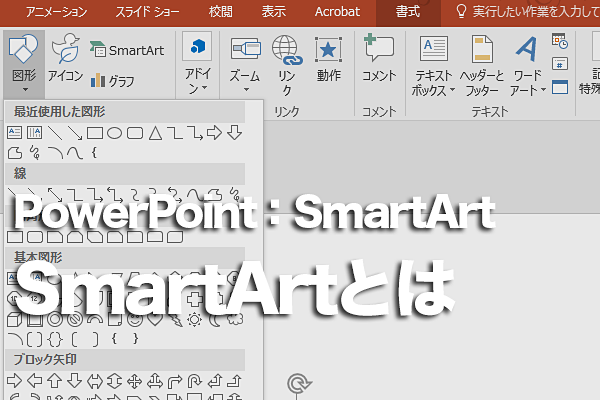The height and width of the screenshot is (400, 600).
Task: Open the Acrobat tab
Action: pos(337,12)
